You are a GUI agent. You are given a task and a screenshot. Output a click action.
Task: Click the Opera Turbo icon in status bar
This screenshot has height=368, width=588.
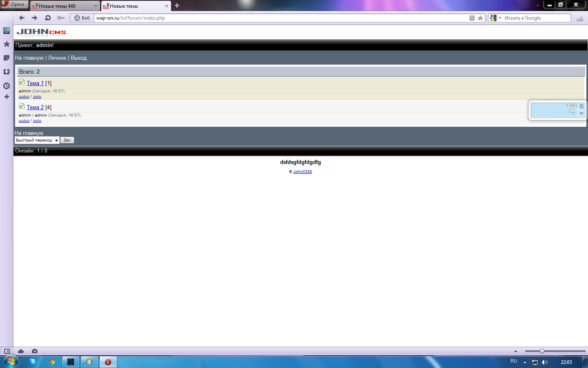35,351
